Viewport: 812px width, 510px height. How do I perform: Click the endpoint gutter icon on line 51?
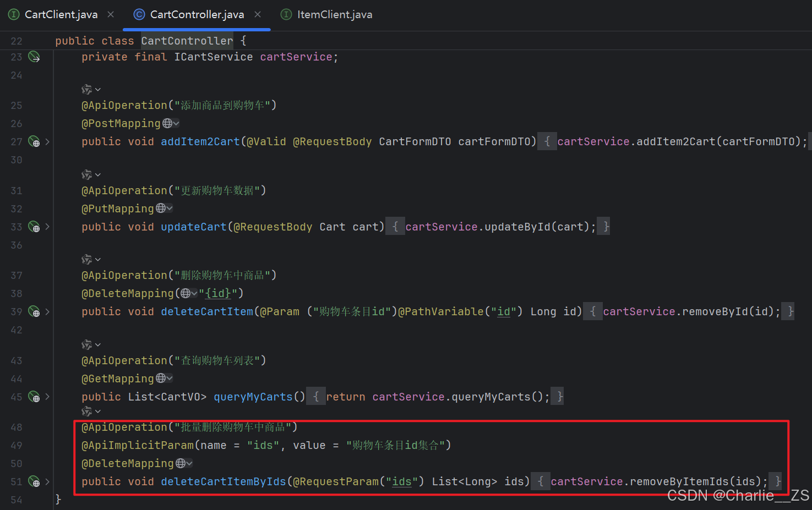pos(34,482)
